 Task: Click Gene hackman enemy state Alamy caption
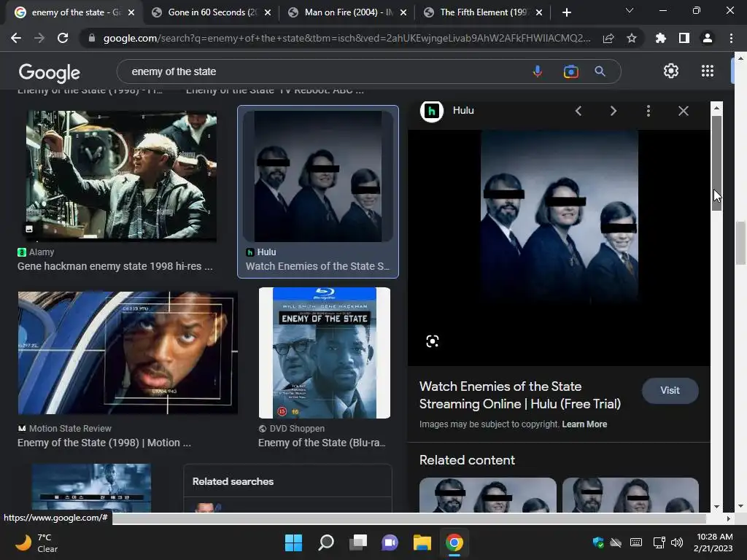click(x=115, y=266)
